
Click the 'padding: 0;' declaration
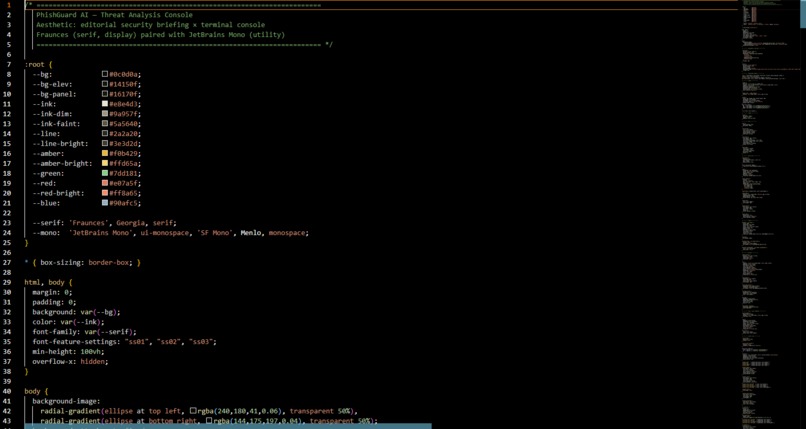coord(54,302)
